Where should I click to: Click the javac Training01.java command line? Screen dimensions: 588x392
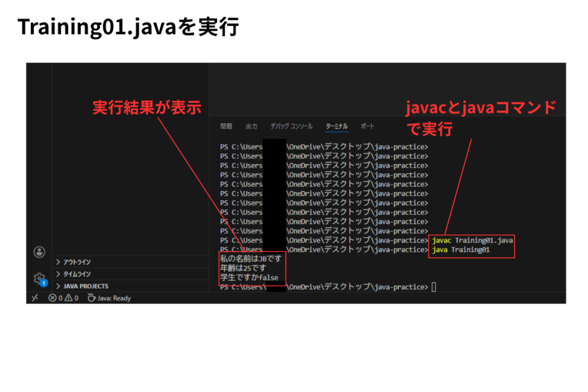coord(472,240)
